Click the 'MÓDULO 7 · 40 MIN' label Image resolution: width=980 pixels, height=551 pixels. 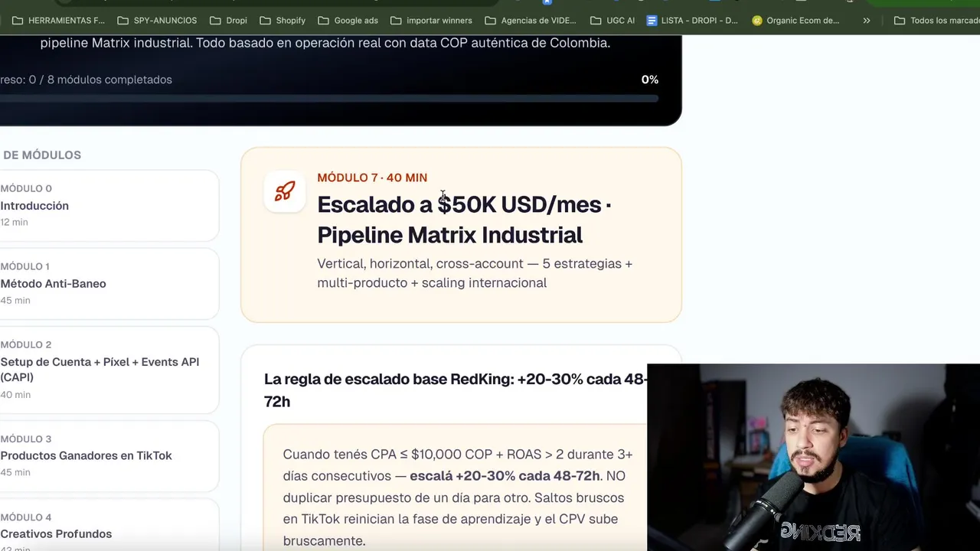point(372,178)
